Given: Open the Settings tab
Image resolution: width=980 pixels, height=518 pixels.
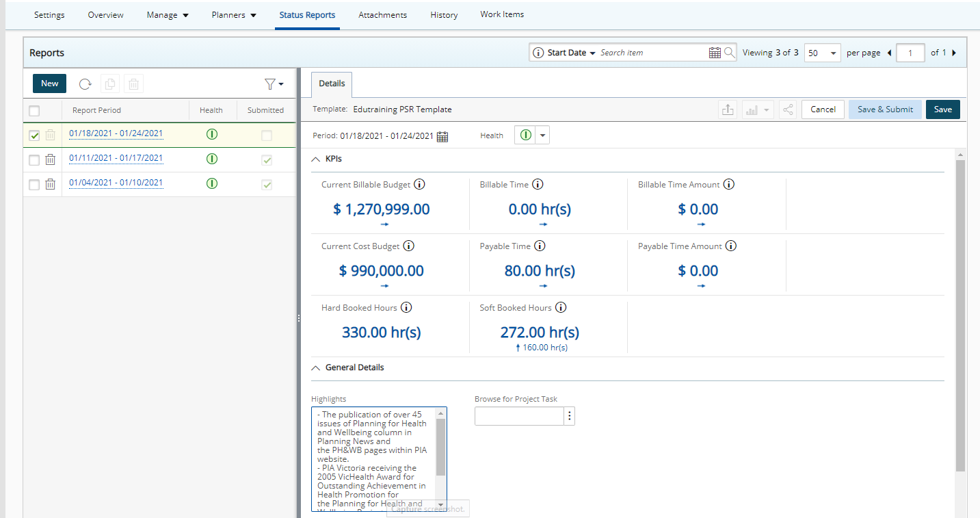Looking at the screenshot, I should 49,15.
